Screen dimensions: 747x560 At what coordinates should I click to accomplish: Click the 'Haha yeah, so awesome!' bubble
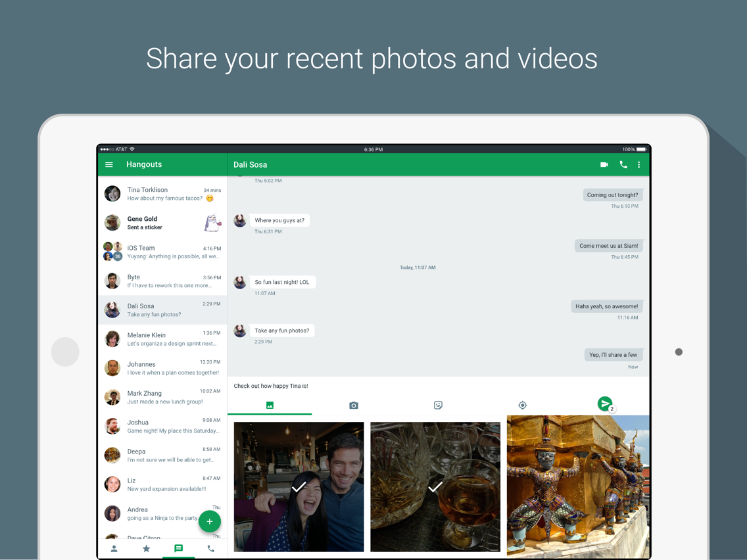(607, 306)
